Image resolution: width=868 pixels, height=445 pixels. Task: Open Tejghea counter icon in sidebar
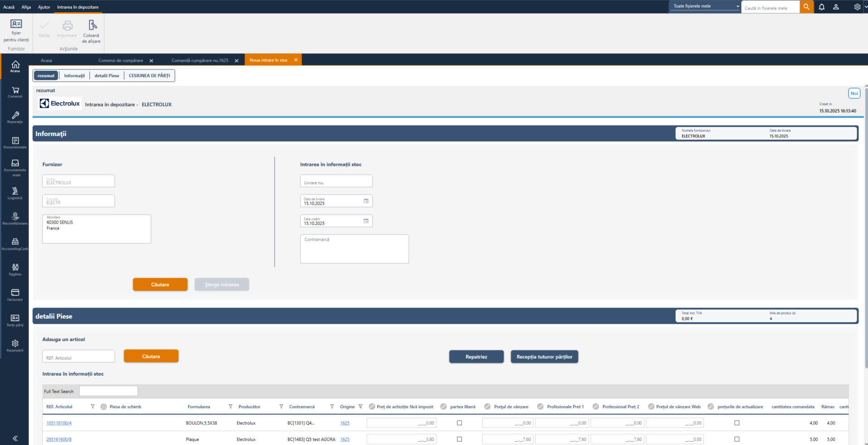tap(15, 267)
